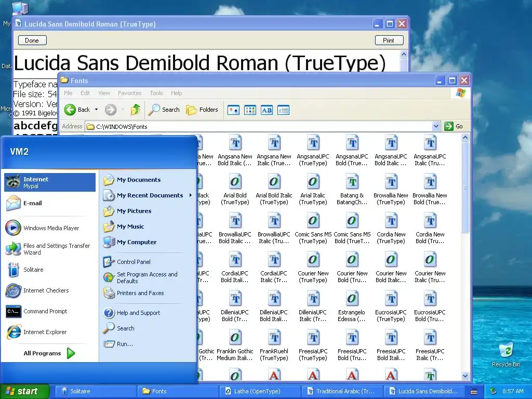Select Batang & BatangChe font
Image resolution: width=532 pixels, height=399 pixels.
[352, 190]
